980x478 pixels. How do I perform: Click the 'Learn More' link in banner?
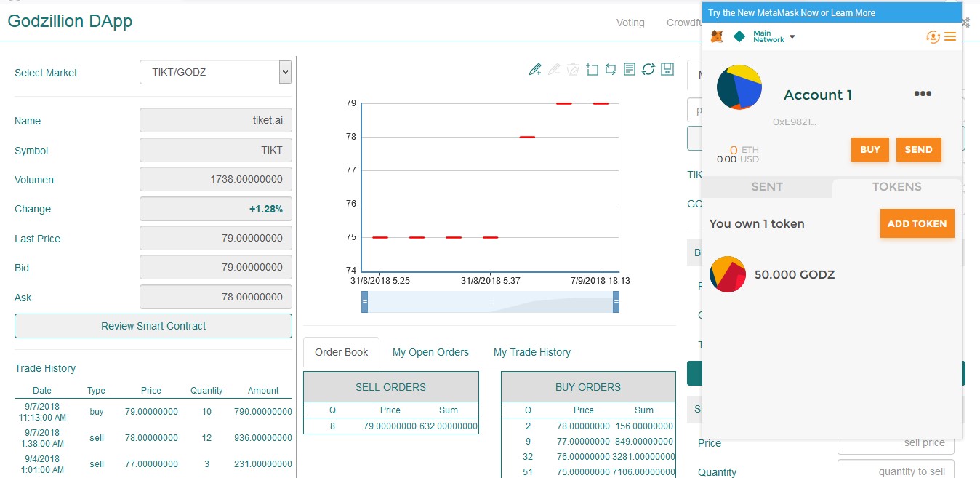click(853, 13)
